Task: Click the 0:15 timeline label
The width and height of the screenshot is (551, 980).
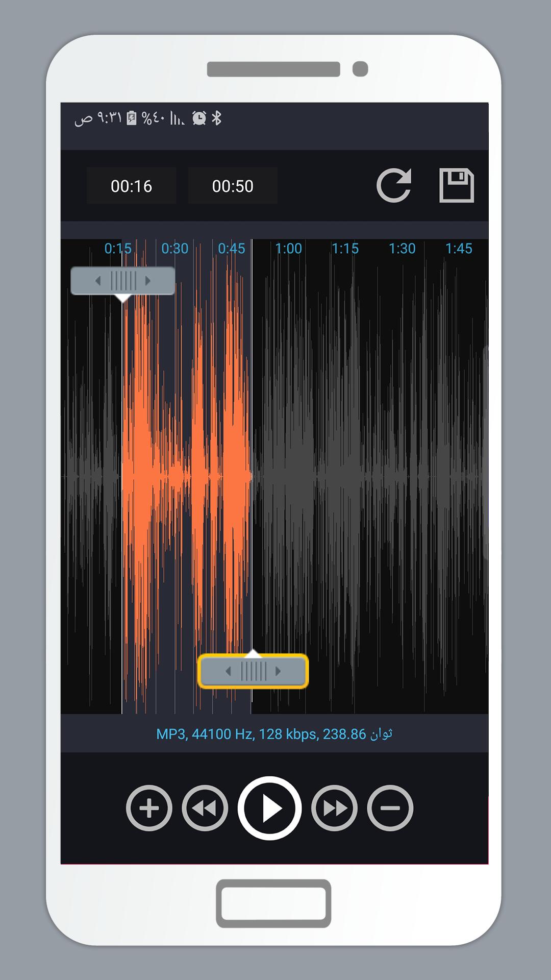Action: coord(118,249)
